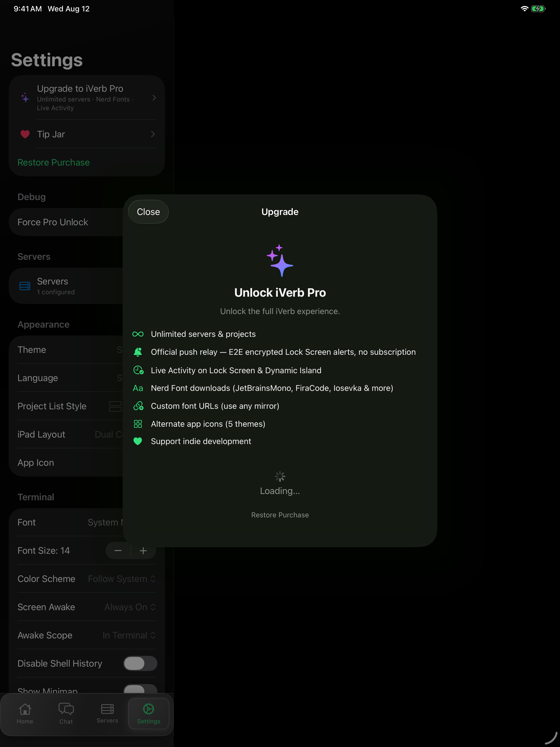Click the 'Support indie development' text
The width and height of the screenshot is (560, 747).
pos(201,441)
